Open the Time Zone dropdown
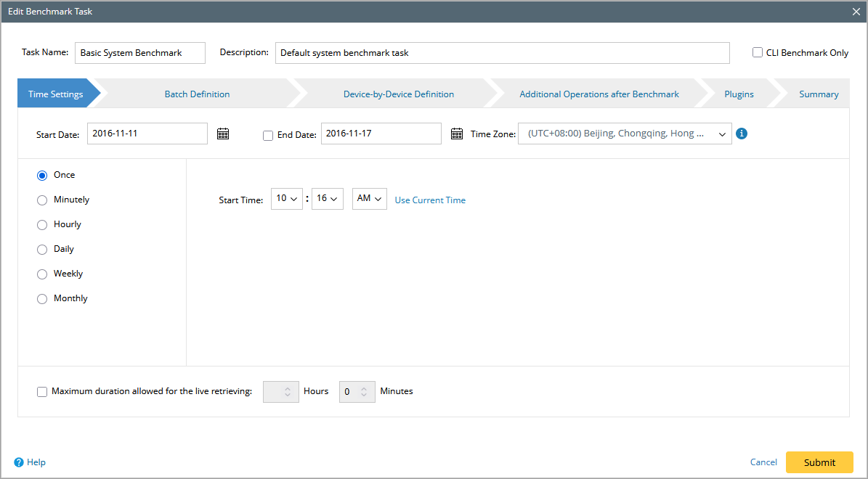This screenshot has width=868, height=479. point(625,134)
